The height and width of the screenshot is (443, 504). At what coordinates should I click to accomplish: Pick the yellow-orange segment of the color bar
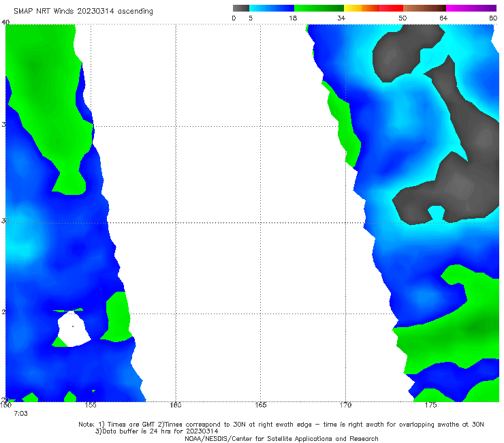pos(362,8)
